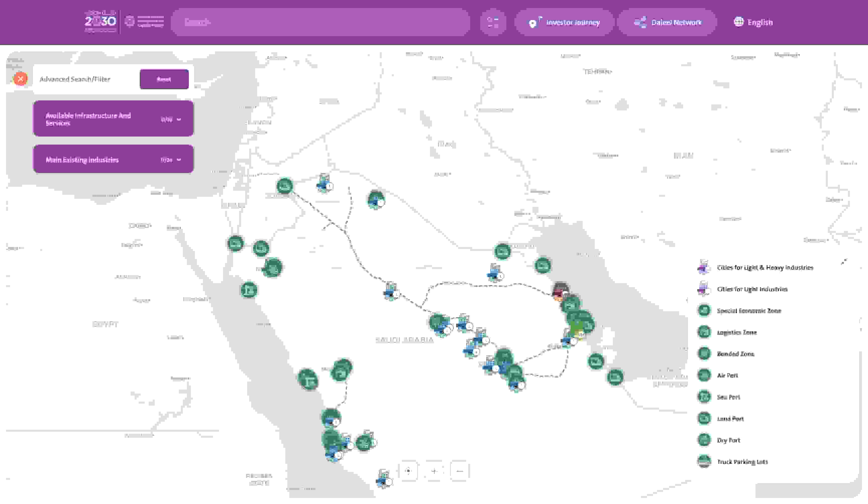Screen dimensions: 868x504
Task: Close the Advanced Search/Filter panel
Action: coord(20,79)
